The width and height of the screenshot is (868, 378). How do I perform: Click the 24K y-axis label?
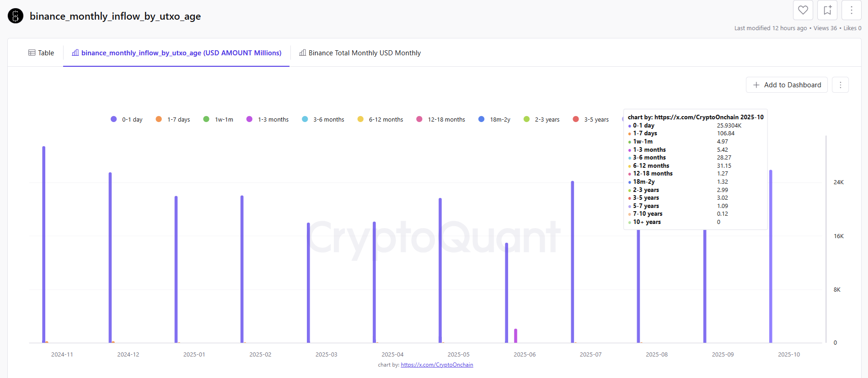coord(839,182)
